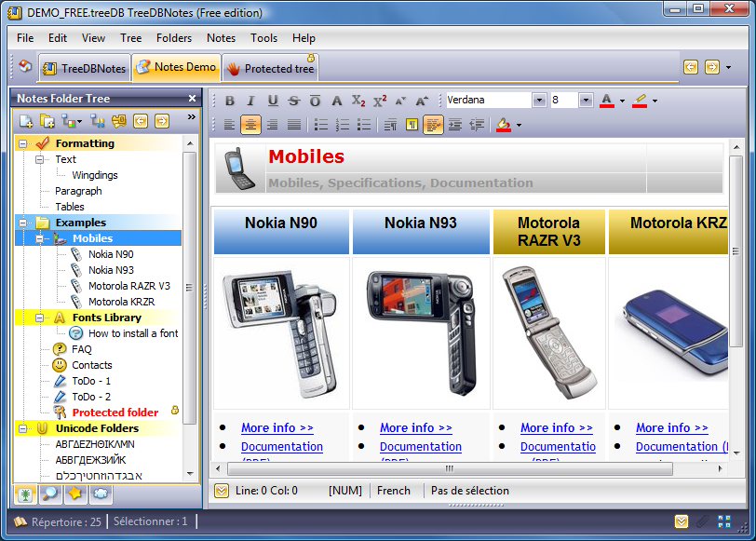756x541 pixels.
Task: Toggle bold formatting
Action: click(x=229, y=101)
